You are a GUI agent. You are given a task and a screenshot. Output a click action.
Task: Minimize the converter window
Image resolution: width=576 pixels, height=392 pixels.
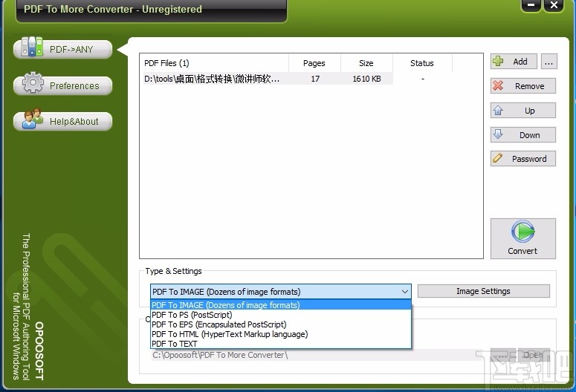point(531,5)
